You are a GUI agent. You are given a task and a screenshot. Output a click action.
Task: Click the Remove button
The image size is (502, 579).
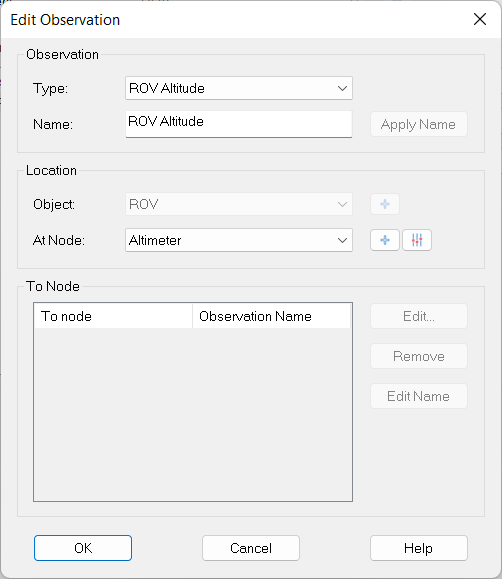419,356
